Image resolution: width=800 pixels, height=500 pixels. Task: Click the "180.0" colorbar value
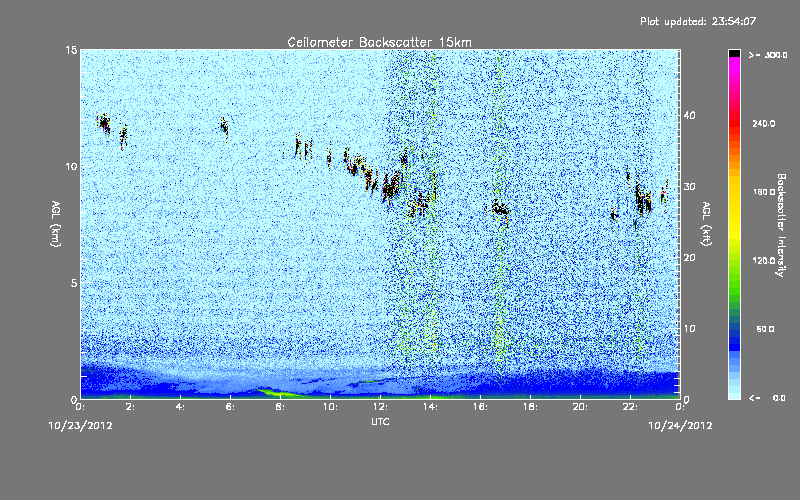[x=764, y=192]
